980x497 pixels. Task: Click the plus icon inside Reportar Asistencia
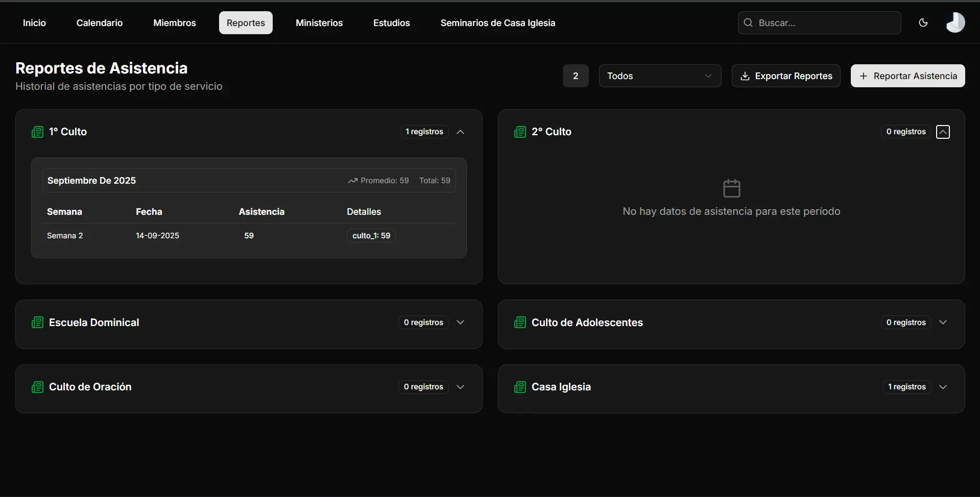click(863, 76)
